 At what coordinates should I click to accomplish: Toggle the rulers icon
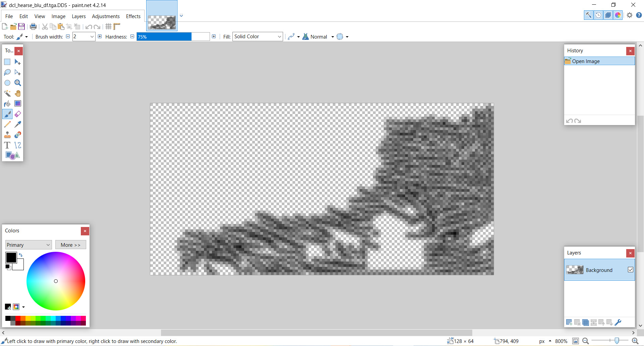(117, 26)
